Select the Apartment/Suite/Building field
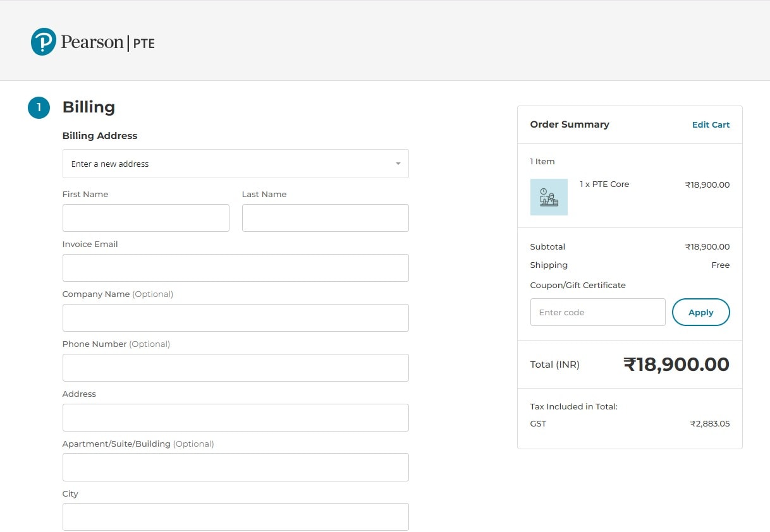This screenshot has height=532, width=770. pyautogui.click(x=235, y=467)
